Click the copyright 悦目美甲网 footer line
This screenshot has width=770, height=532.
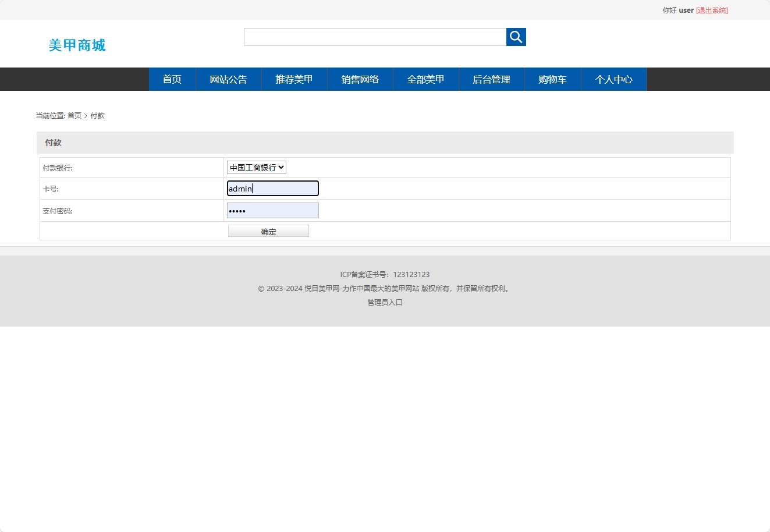click(x=385, y=289)
